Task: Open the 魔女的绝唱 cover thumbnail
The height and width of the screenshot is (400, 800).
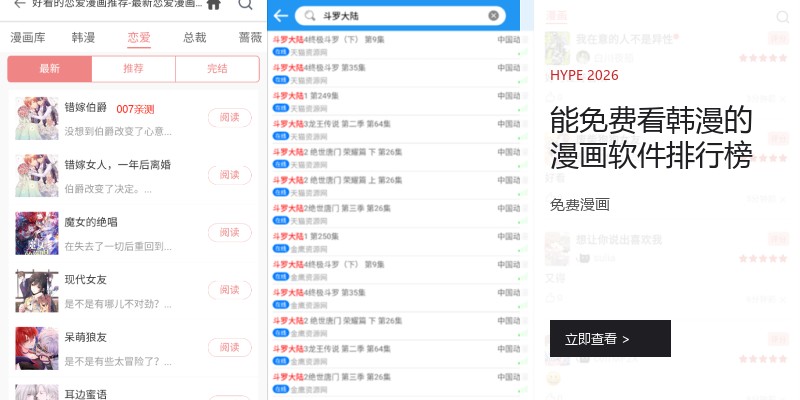Action: click(x=37, y=233)
